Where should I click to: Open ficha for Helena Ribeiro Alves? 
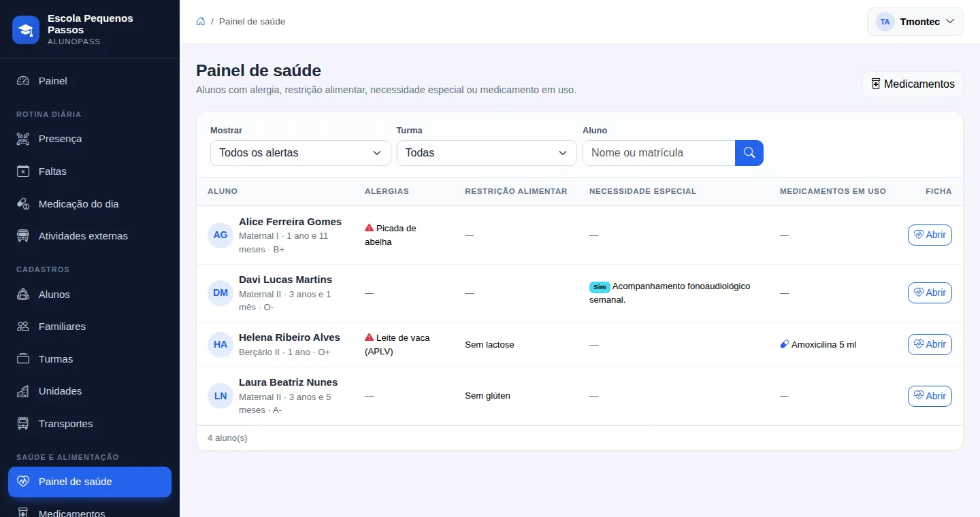(x=930, y=344)
